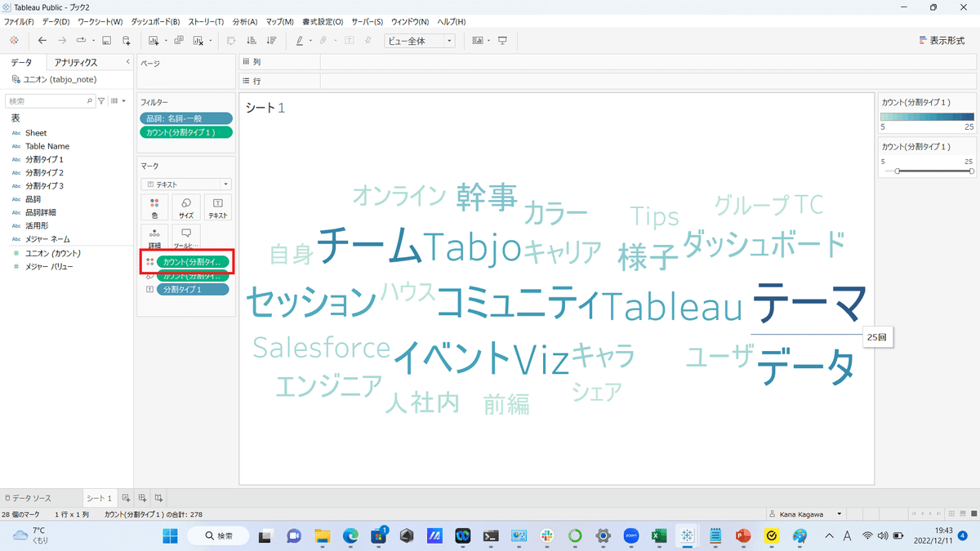This screenshot has width=980, height=551.
Task: Click the highlight pen toolbar icon
Action: (x=300, y=40)
